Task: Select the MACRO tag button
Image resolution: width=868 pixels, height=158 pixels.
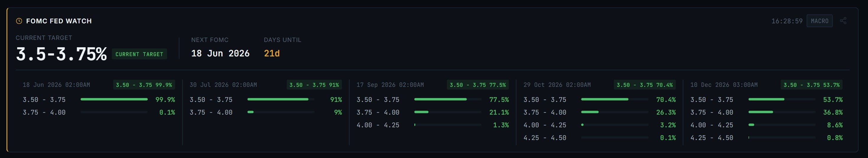Action: pos(820,21)
